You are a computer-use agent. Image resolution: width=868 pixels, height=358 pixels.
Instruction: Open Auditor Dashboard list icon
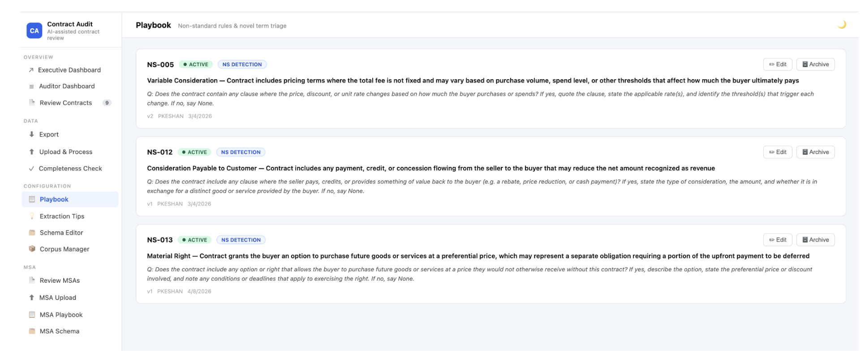(x=31, y=86)
